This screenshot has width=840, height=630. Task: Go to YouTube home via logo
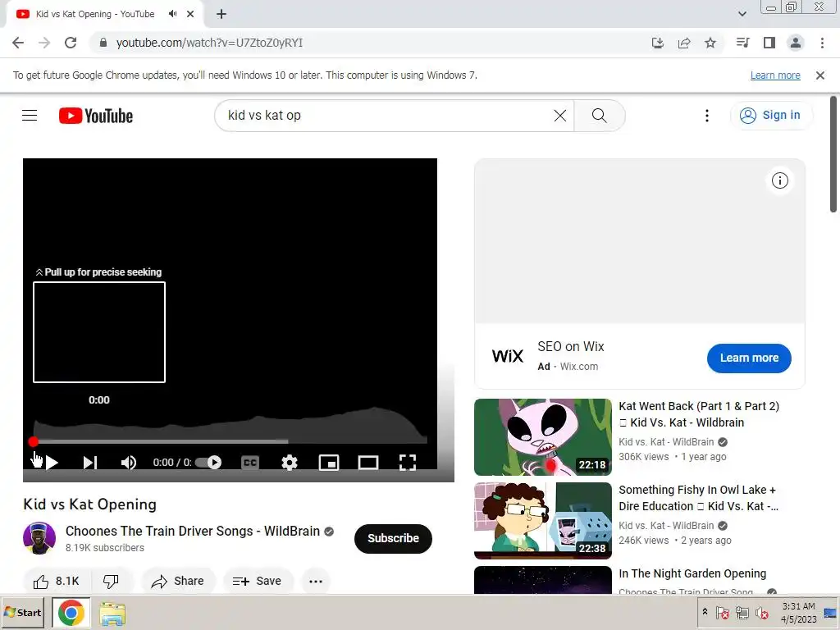(x=96, y=116)
